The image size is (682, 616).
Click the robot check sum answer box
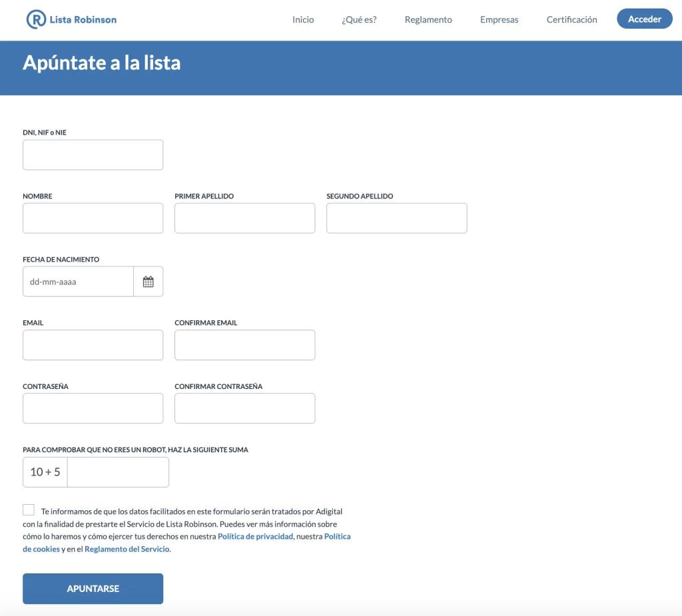118,471
